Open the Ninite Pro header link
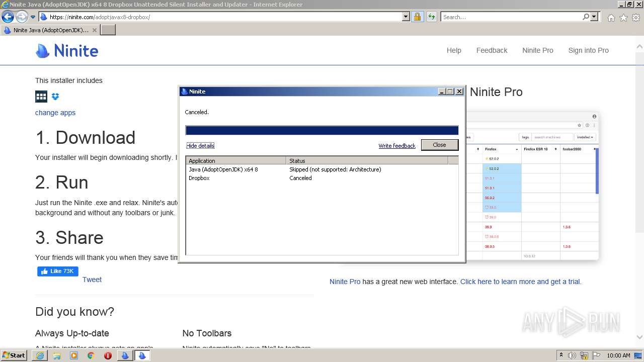 tap(537, 50)
